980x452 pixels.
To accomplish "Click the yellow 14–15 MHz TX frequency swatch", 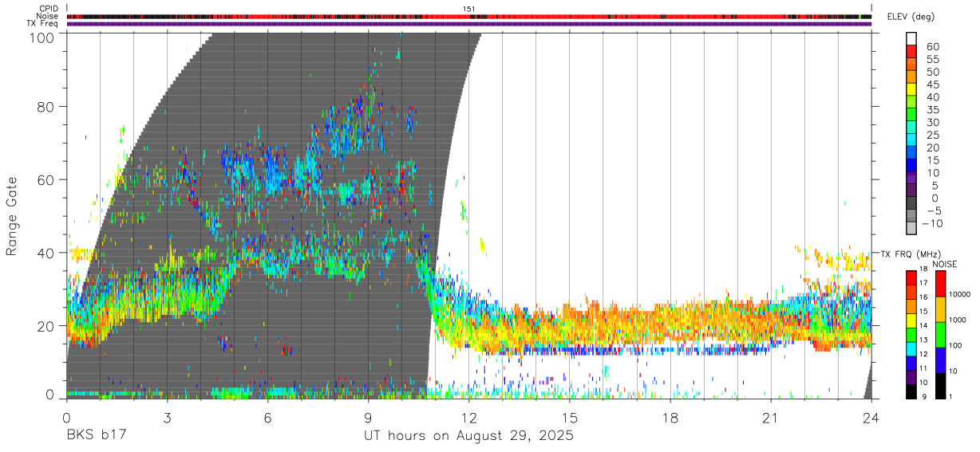I will (911, 320).
